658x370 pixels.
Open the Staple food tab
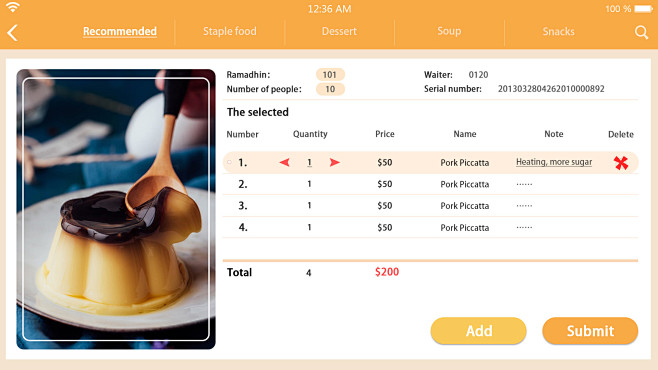[230, 31]
